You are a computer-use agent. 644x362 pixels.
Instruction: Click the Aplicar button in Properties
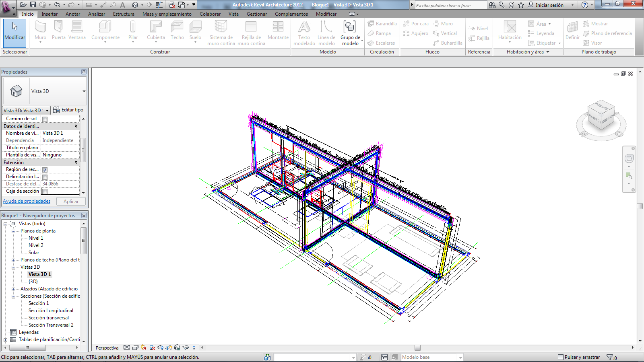(71, 201)
